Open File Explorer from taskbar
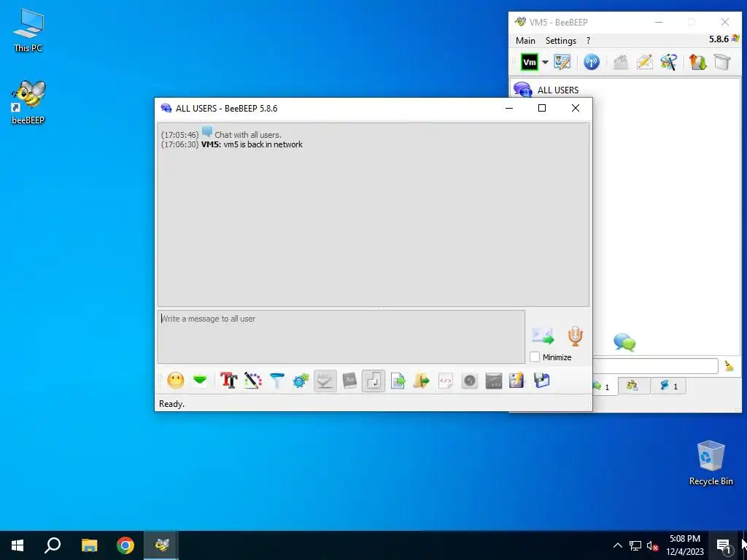747x560 pixels. (x=89, y=545)
